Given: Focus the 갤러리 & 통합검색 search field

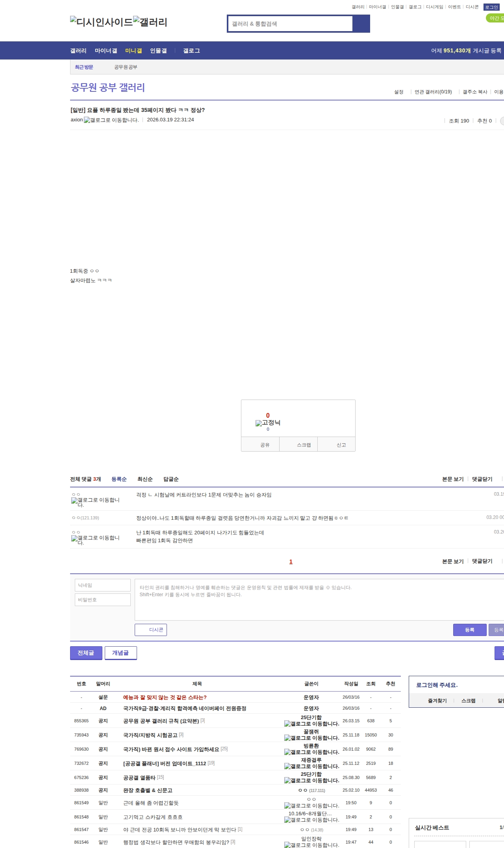Looking at the screenshot, I should pyautogui.click(x=290, y=24).
